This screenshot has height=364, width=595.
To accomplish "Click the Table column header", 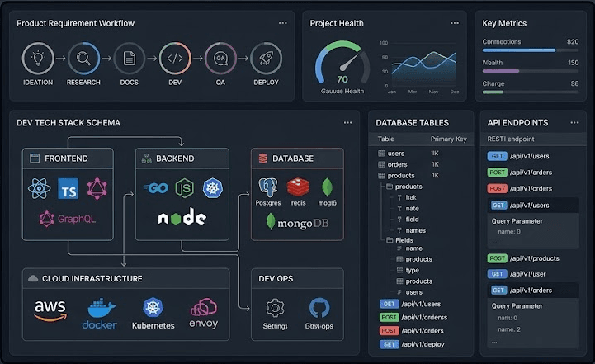I will (386, 139).
